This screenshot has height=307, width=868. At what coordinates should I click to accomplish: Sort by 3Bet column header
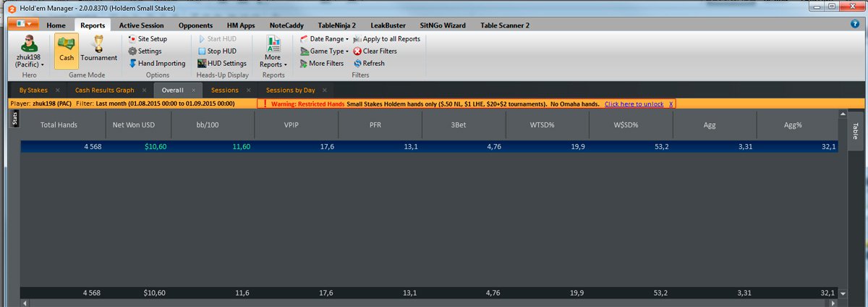tap(464, 125)
